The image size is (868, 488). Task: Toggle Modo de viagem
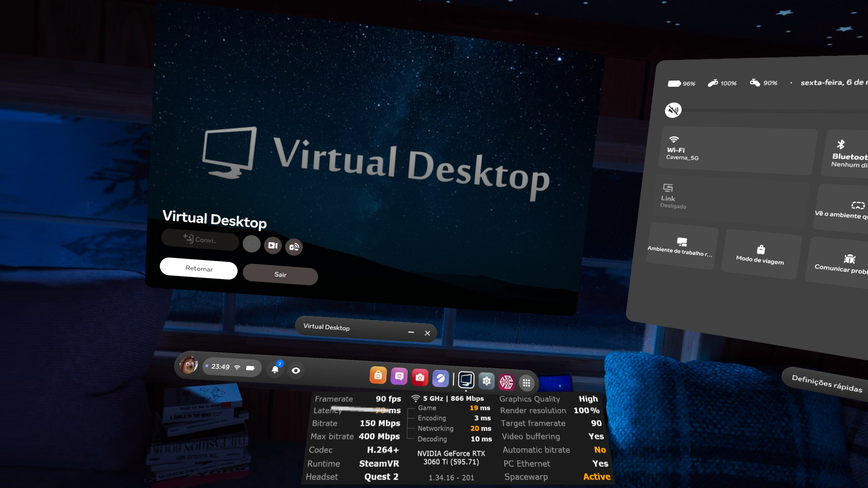coord(760,255)
